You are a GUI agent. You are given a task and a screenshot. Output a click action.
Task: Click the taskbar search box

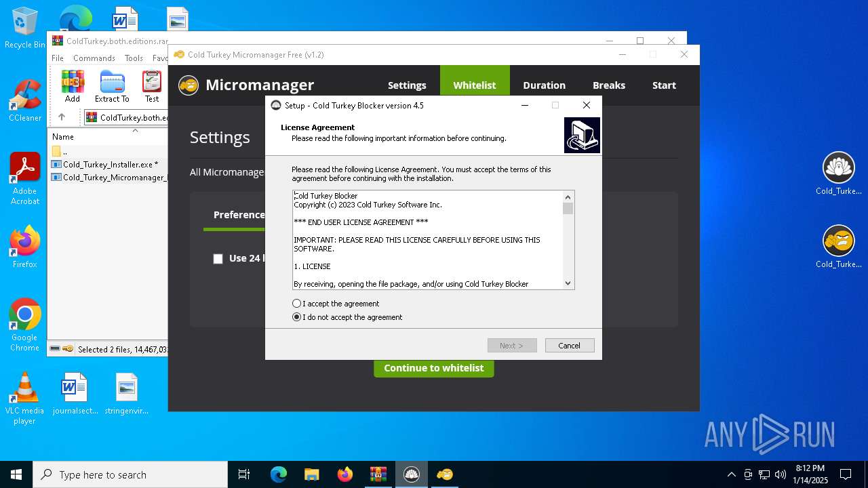coord(130,474)
